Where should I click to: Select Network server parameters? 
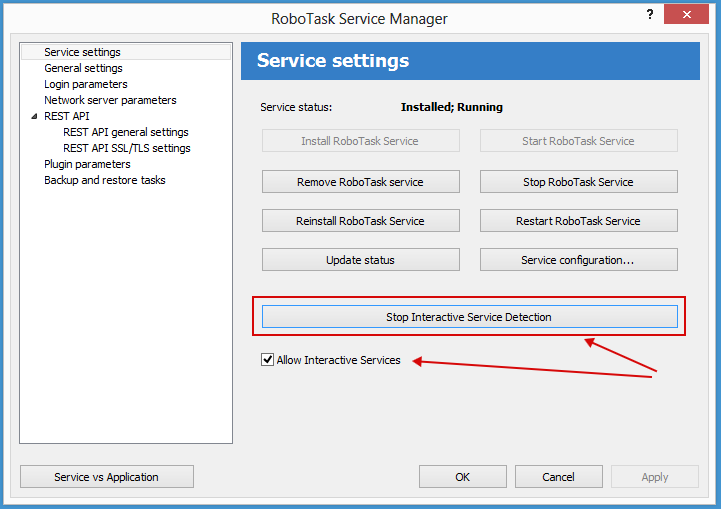(x=110, y=100)
